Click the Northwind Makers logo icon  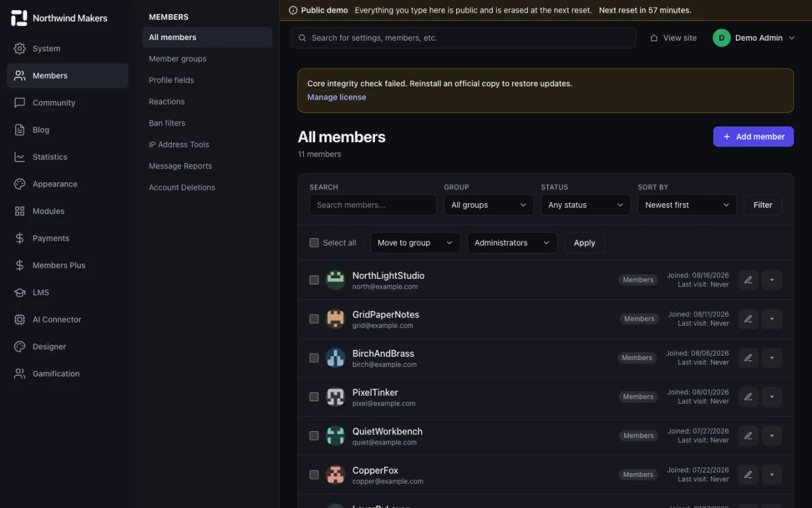(19, 18)
